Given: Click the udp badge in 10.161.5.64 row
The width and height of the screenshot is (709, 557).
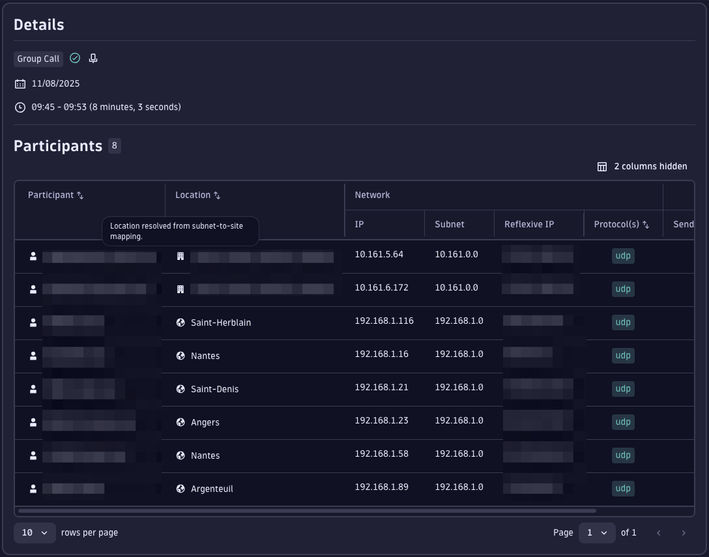Looking at the screenshot, I should [x=623, y=256].
